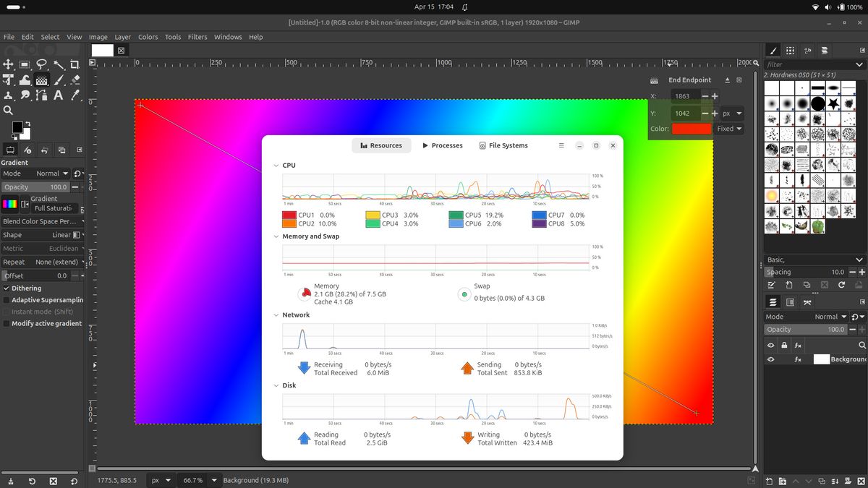Enable Modify active gradient checkbox
Viewport: 868px width, 488px height.
pos(7,323)
